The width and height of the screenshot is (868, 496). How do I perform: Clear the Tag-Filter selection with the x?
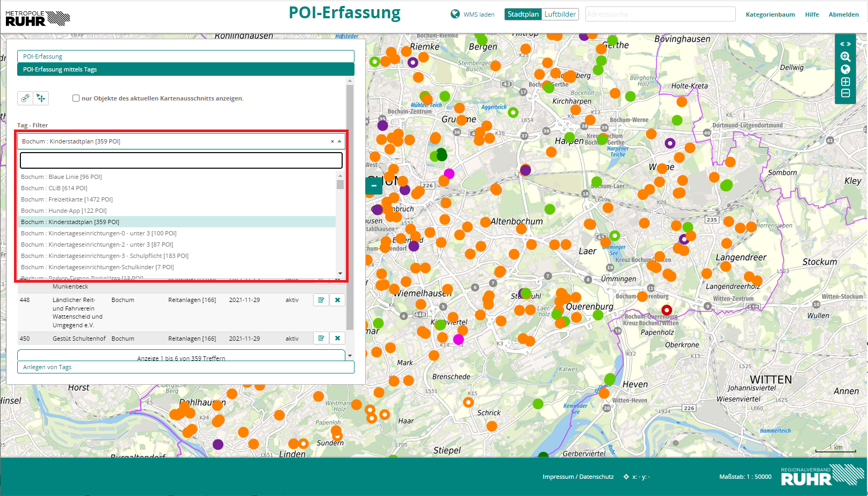pyautogui.click(x=332, y=141)
